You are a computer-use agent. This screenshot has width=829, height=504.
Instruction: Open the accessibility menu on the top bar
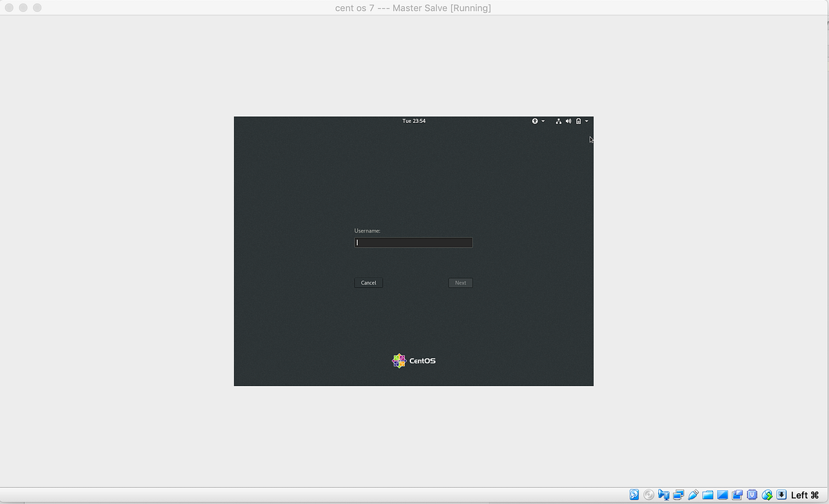click(x=535, y=121)
